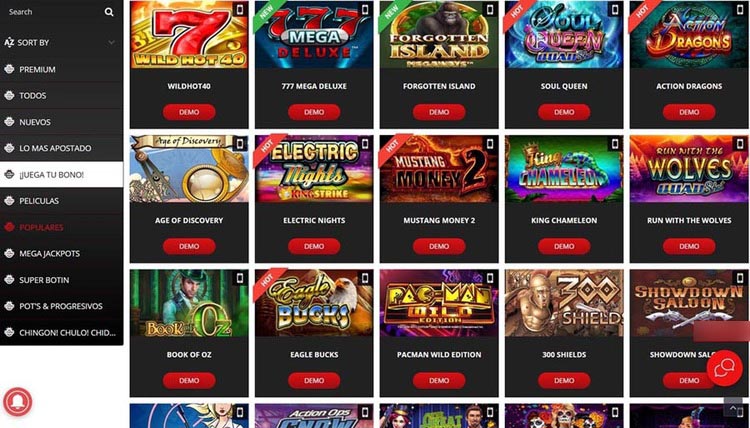Click into the Search field
The width and height of the screenshot is (750, 428).
pyautogui.click(x=53, y=12)
